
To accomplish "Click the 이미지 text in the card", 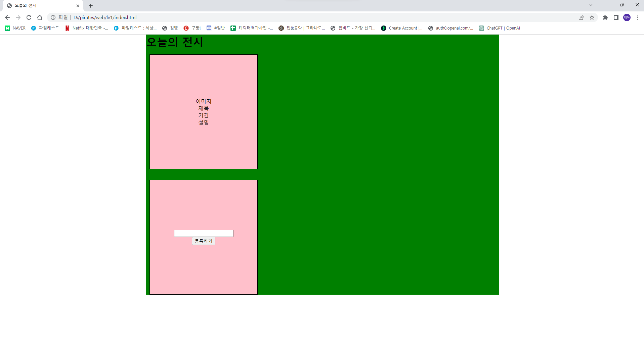I will pos(204,101).
